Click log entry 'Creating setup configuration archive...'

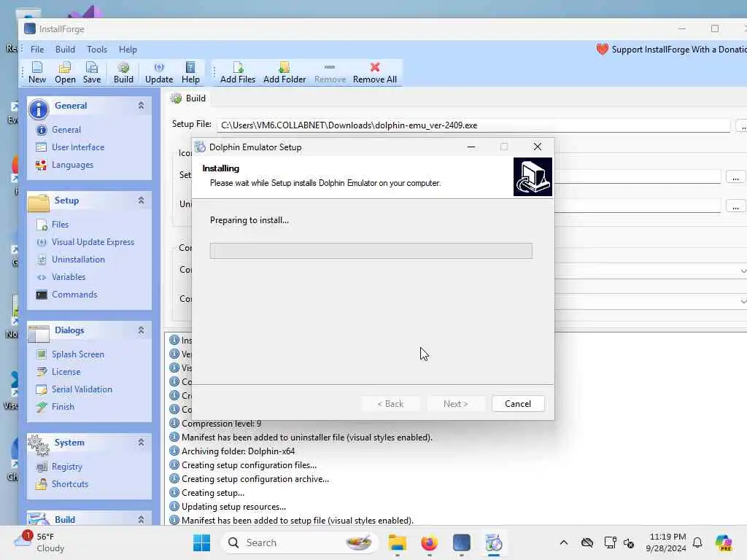click(x=255, y=479)
